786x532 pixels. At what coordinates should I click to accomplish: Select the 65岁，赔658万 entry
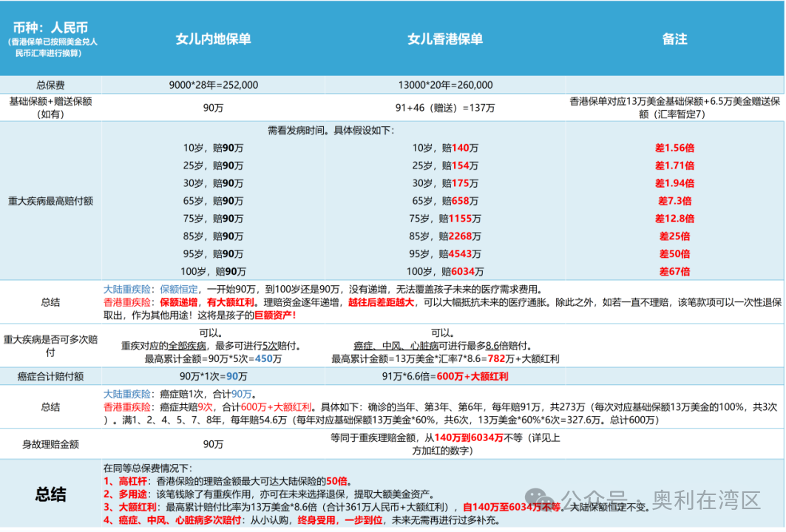point(444,201)
